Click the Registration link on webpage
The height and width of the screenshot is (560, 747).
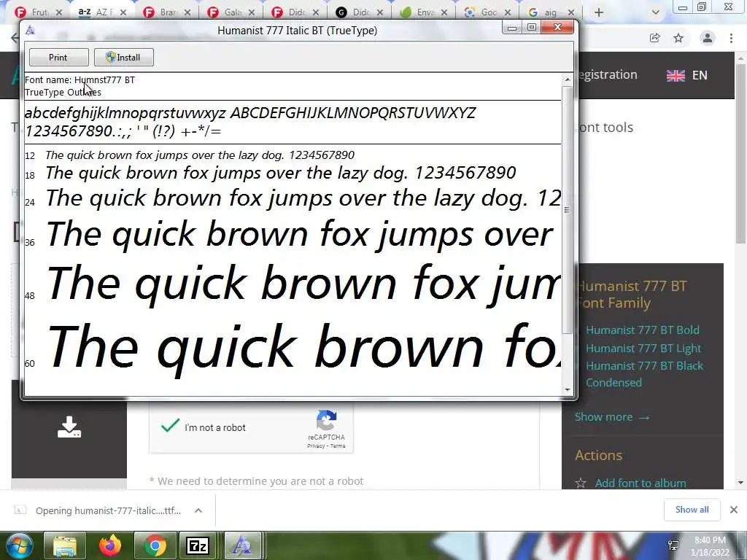607,75
